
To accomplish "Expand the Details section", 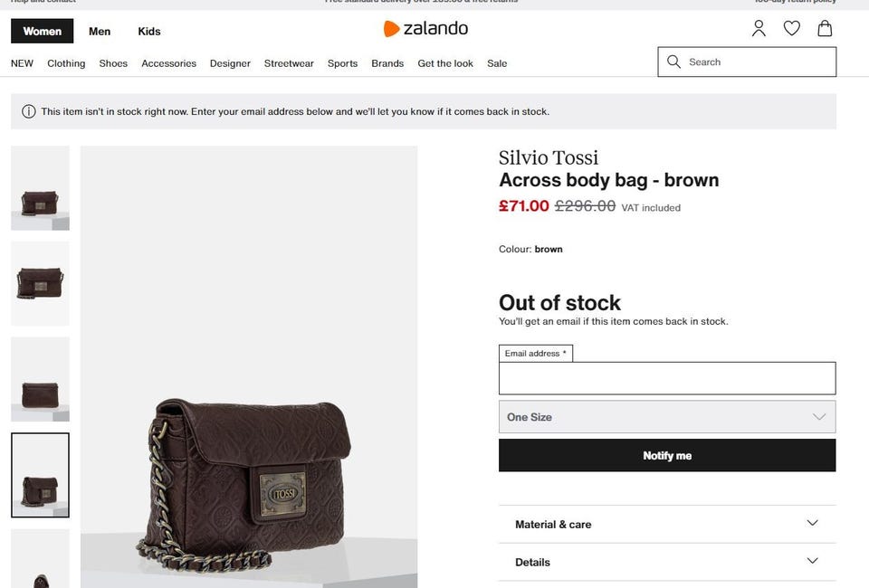I will (x=666, y=562).
